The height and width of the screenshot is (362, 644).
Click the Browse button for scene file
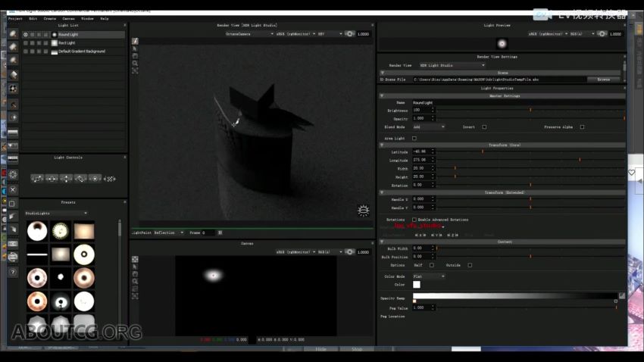coord(603,80)
